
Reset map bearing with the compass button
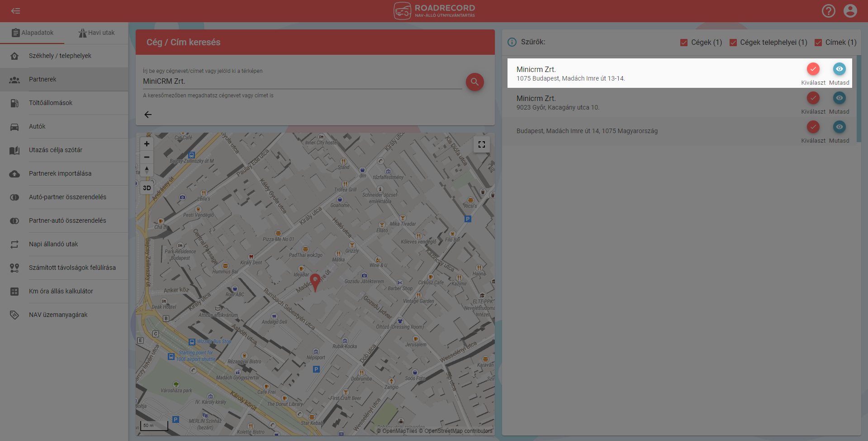147,170
